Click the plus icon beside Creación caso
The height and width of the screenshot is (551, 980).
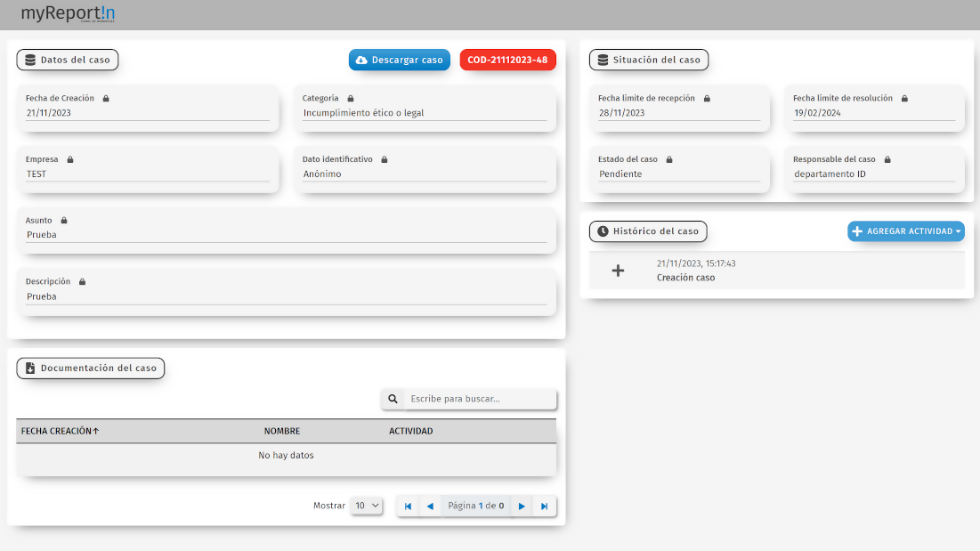click(619, 271)
